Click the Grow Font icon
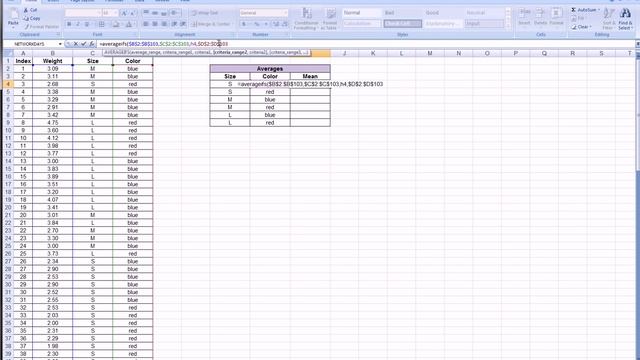This screenshot has width=640, height=360. point(124,13)
